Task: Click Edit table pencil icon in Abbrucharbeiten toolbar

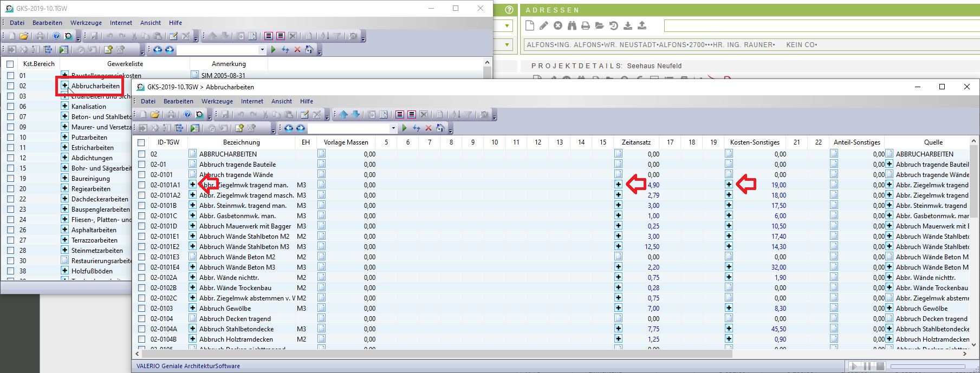Action: (x=305, y=114)
